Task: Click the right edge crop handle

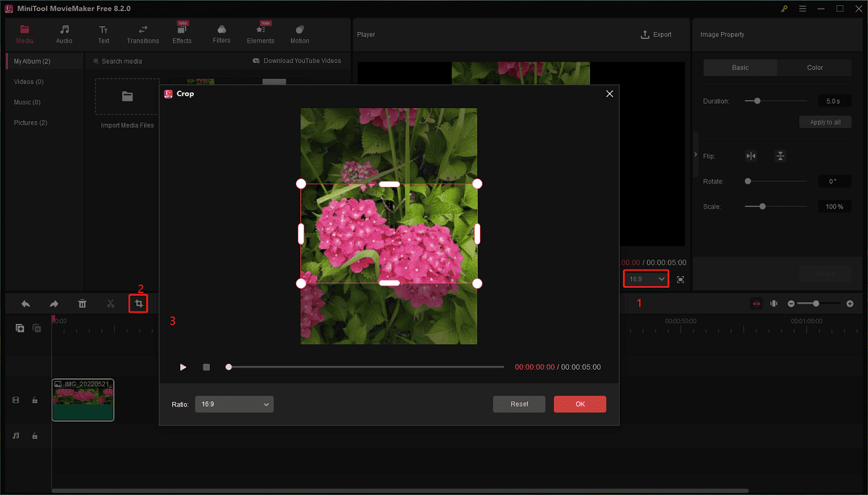Action: [x=477, y=233]
